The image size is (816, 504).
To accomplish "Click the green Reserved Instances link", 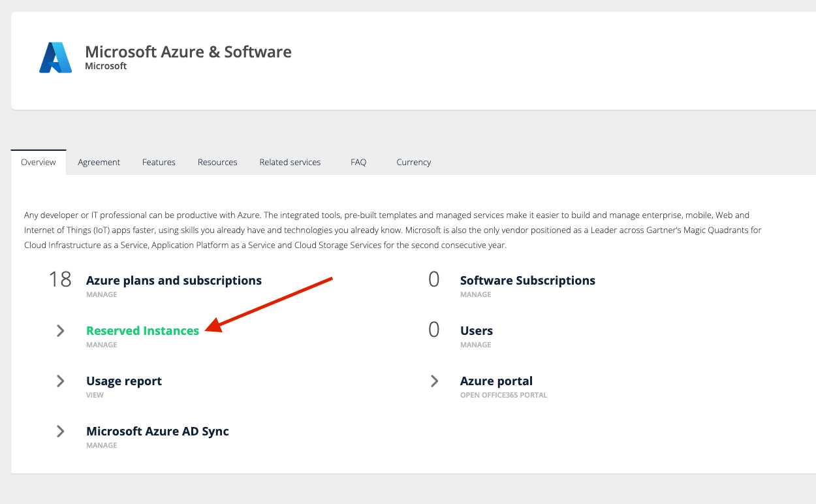I will [x=142, y=331].
